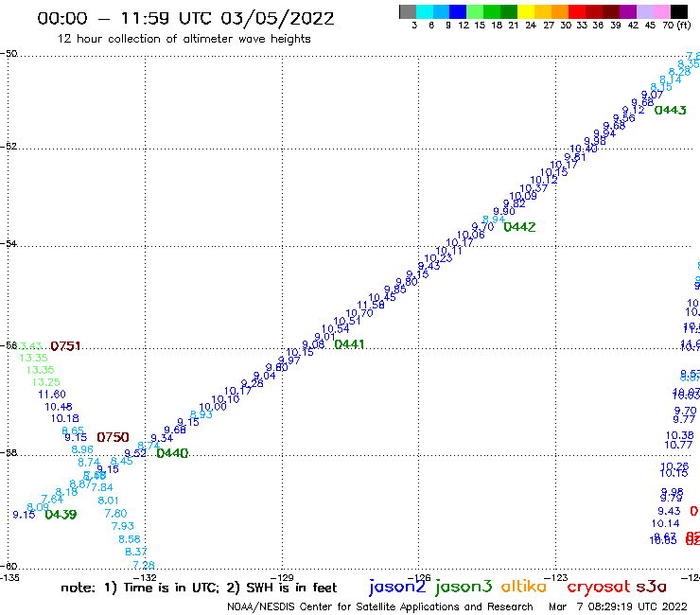Screen dimensions: 700x615
Task: Click the 0443 time marker
Action: pos(670,110)
